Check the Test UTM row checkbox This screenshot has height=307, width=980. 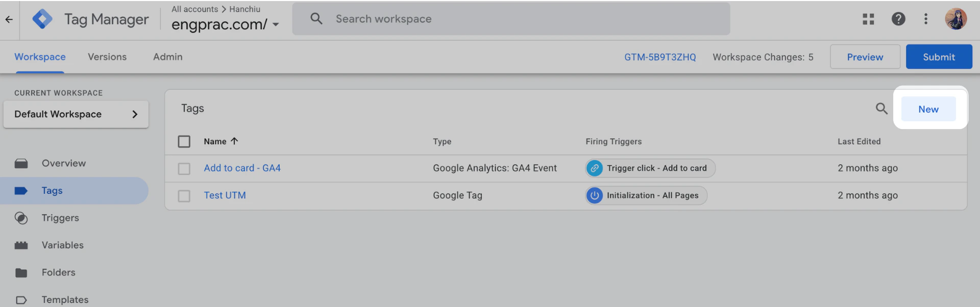(184, 196)
